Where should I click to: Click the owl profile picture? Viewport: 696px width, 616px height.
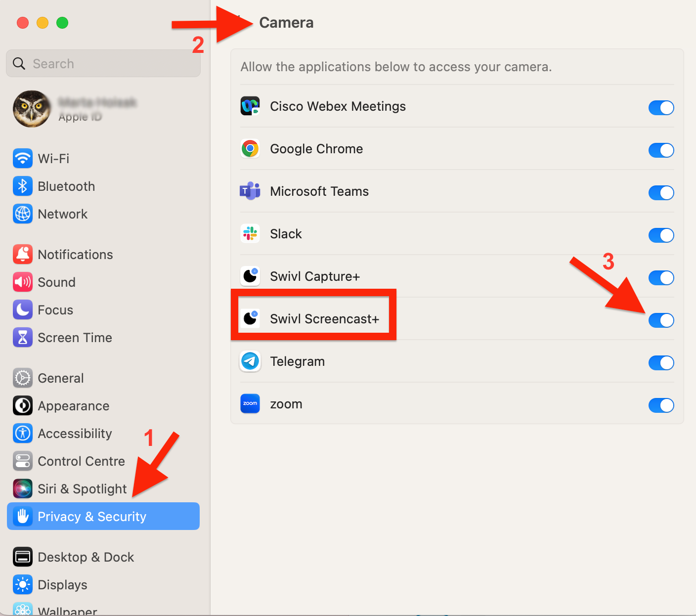[32, 109]
